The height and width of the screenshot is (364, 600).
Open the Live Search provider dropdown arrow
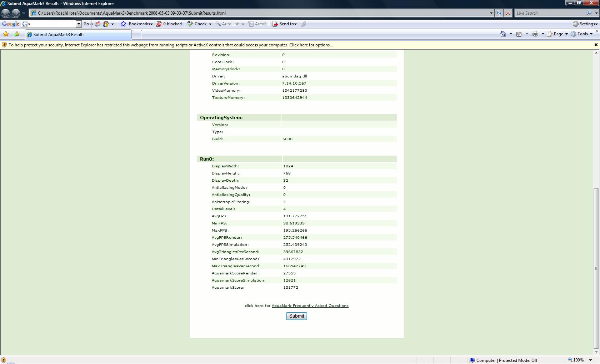(x=596, y=13)
